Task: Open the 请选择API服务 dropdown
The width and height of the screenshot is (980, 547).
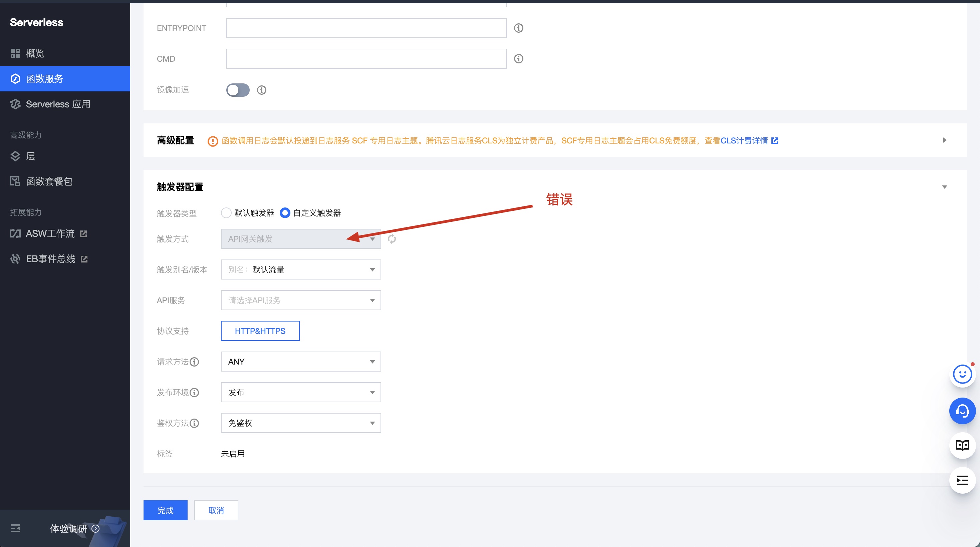Action: pyautogui.click(x=300, y=300)
